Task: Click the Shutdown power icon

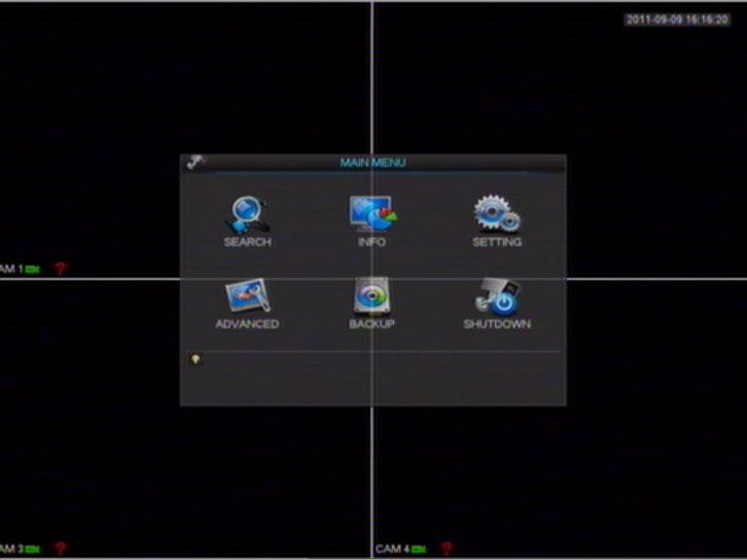Action: (x=497, y=297)
